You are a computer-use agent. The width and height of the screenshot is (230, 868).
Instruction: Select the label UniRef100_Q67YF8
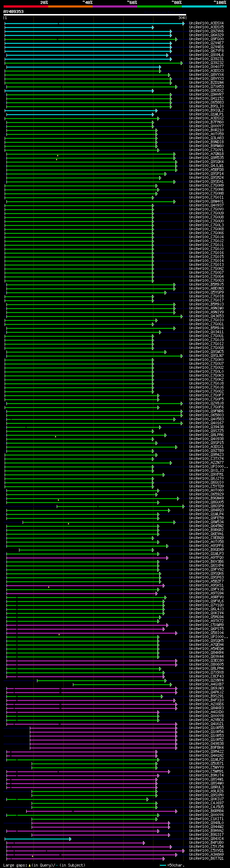(x=206, y=51)
